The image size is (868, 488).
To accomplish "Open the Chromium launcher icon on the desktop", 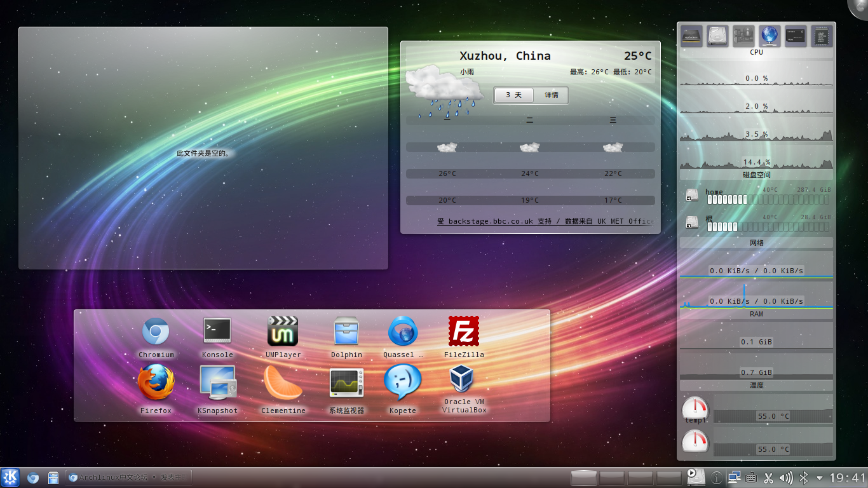I will point(156,332).
